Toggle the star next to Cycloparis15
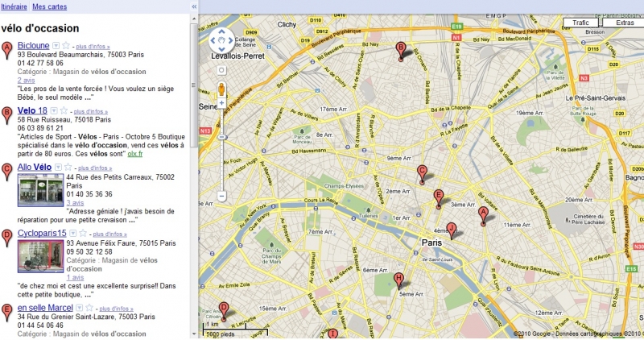Image resolution: width=644 pixels, height=340 pixels. click(84, 234)
